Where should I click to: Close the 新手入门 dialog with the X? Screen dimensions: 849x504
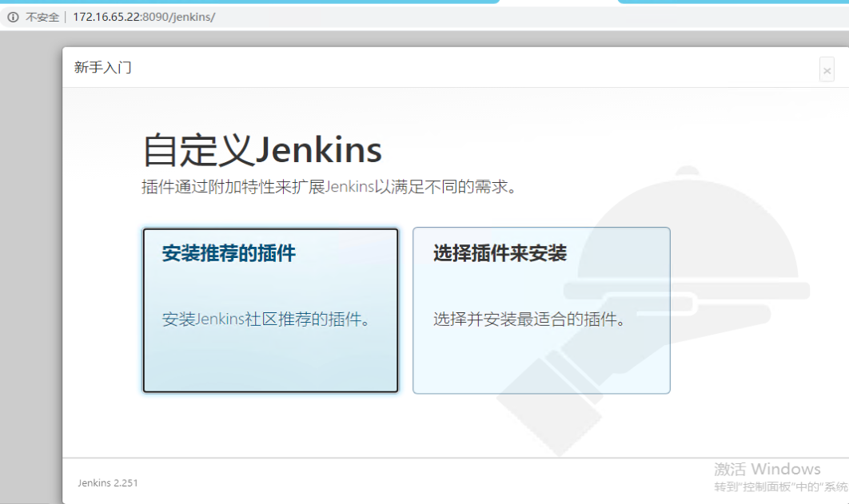click(827, 69)
